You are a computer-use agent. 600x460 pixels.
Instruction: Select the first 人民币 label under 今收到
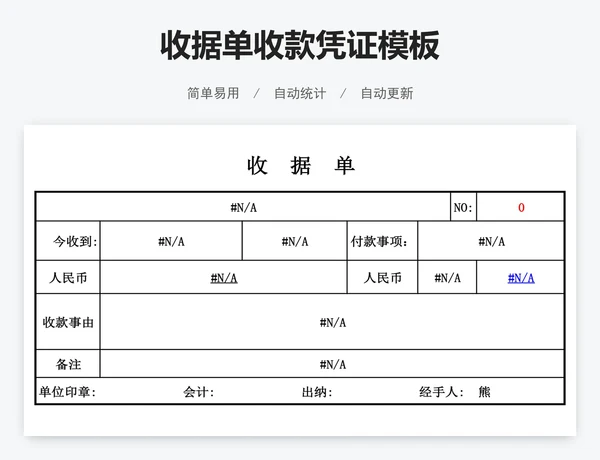[68, 277]
